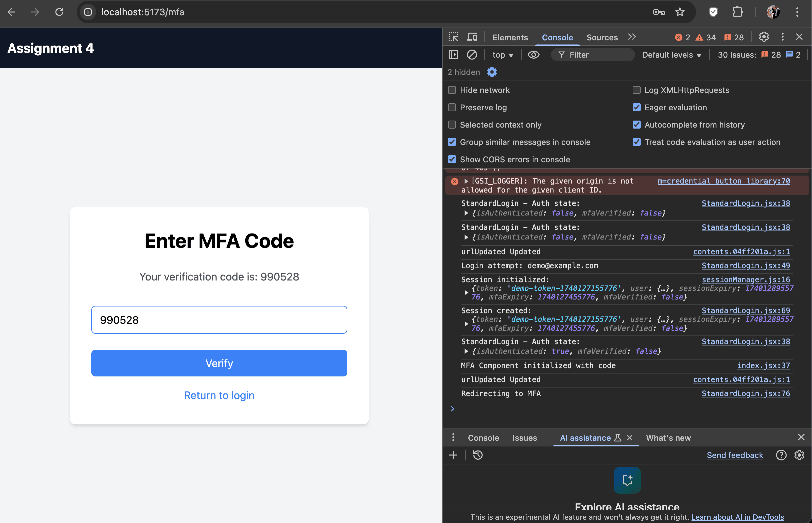Expand the Session created object
The height and width of the screenshot is (523, 812).
466,324
